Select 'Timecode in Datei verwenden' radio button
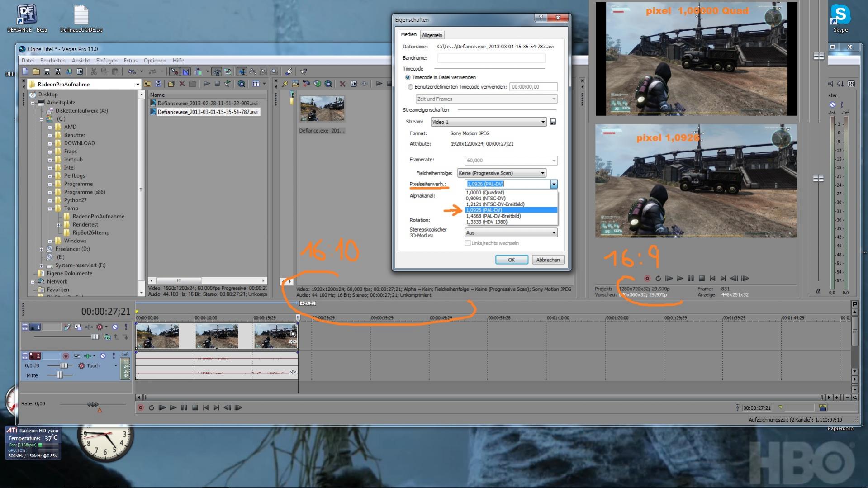 (x=408, y=77)
